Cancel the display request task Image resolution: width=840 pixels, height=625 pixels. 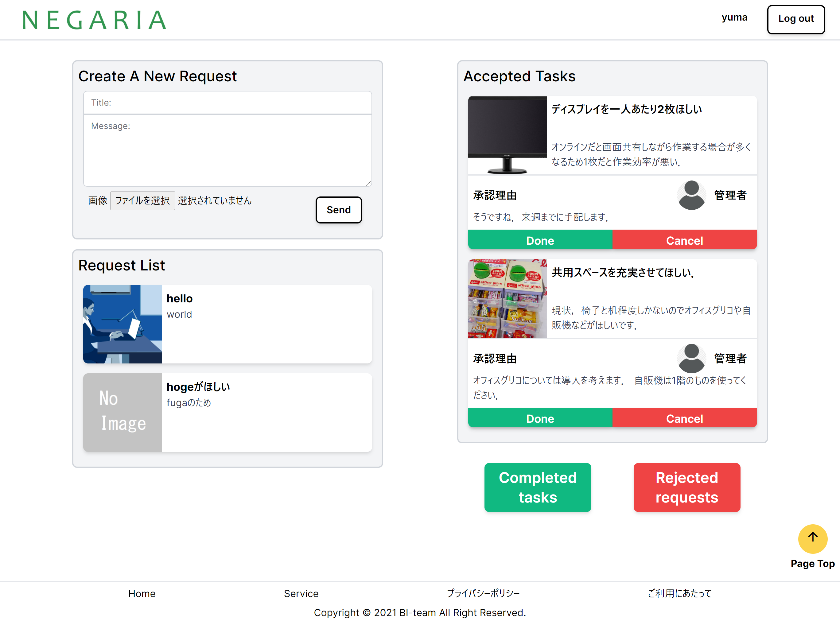click(x=684, y=240)
